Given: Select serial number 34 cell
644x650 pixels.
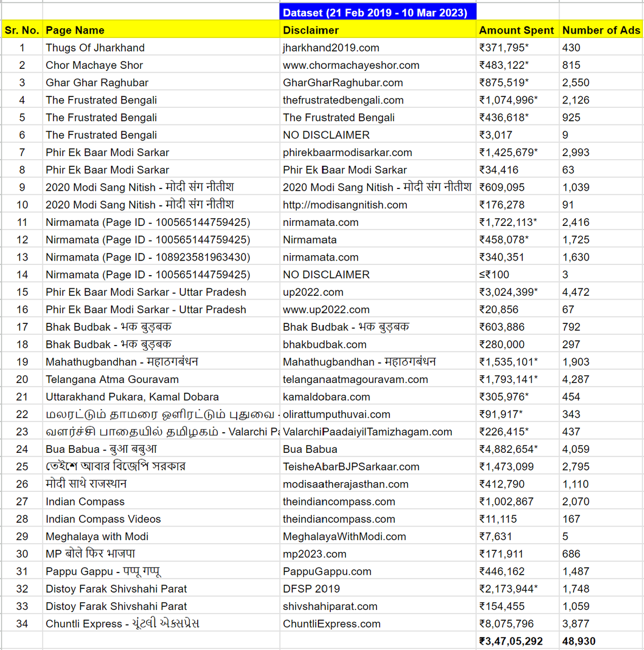Looking at the screenshot, I should tap(22, 623).
